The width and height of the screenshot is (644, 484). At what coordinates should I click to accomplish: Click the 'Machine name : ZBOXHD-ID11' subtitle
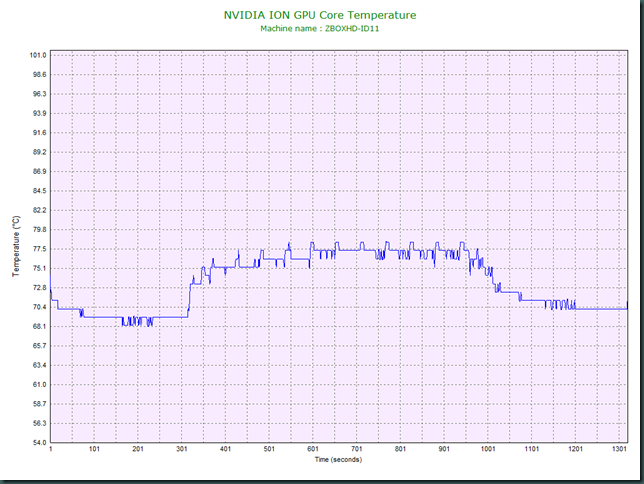click(x=320, y=29)
